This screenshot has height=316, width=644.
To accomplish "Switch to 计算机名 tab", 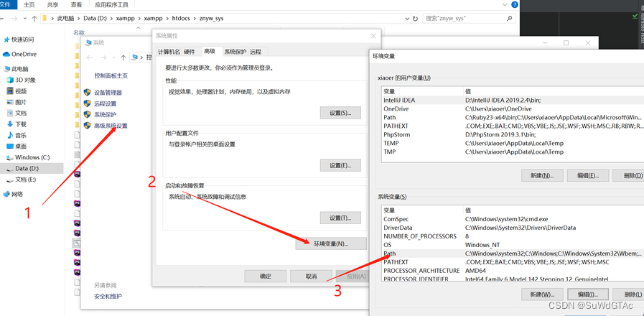I will coord(169,52).
